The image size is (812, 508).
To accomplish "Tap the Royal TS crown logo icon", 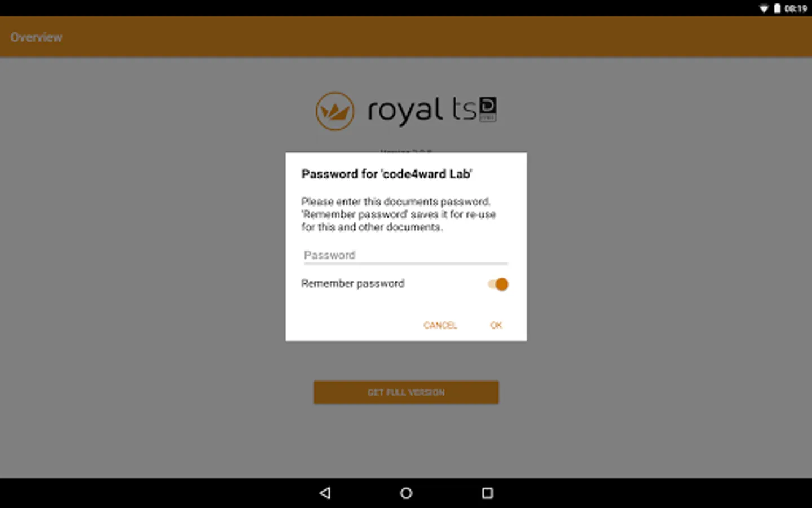I will (335, 111).
